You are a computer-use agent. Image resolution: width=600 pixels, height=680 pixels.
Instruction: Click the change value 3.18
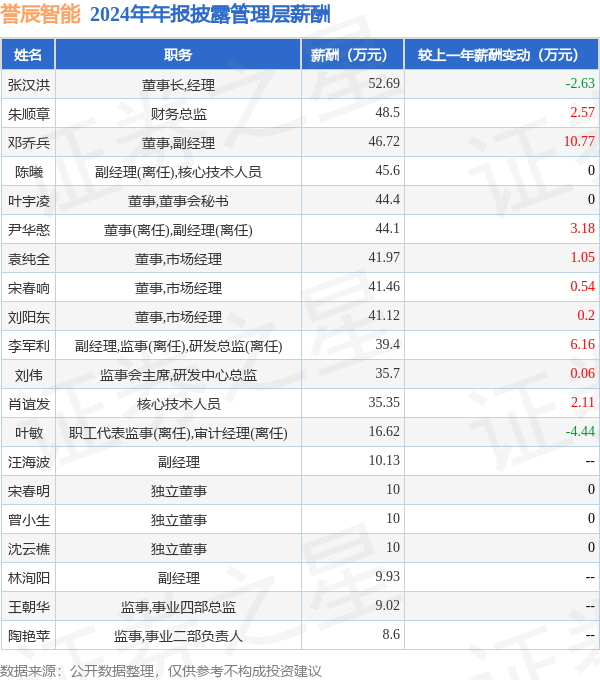582,228
